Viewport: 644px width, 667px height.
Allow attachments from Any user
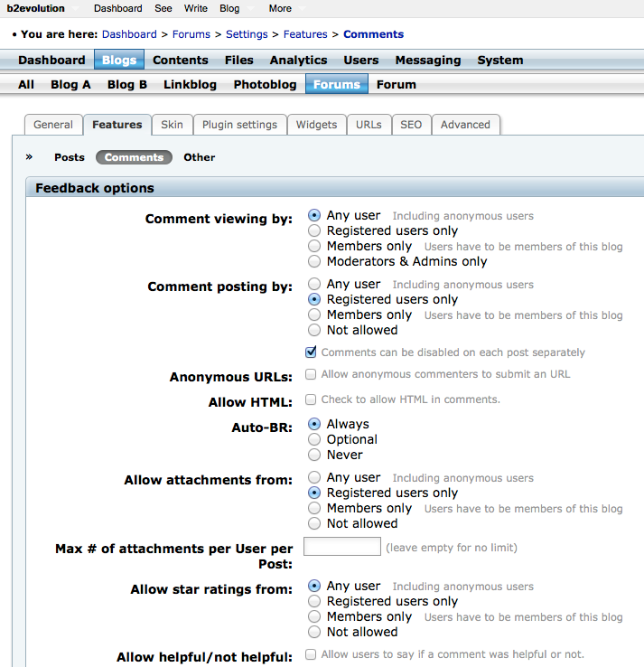pos(314,477)
